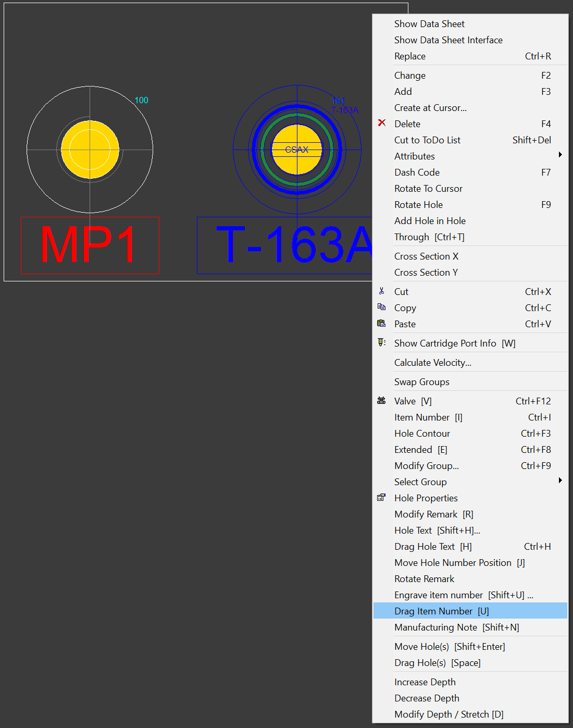Open Hole Text [Shift+H]...
This screenshot has height=728, width=573.
pos(470,530)
